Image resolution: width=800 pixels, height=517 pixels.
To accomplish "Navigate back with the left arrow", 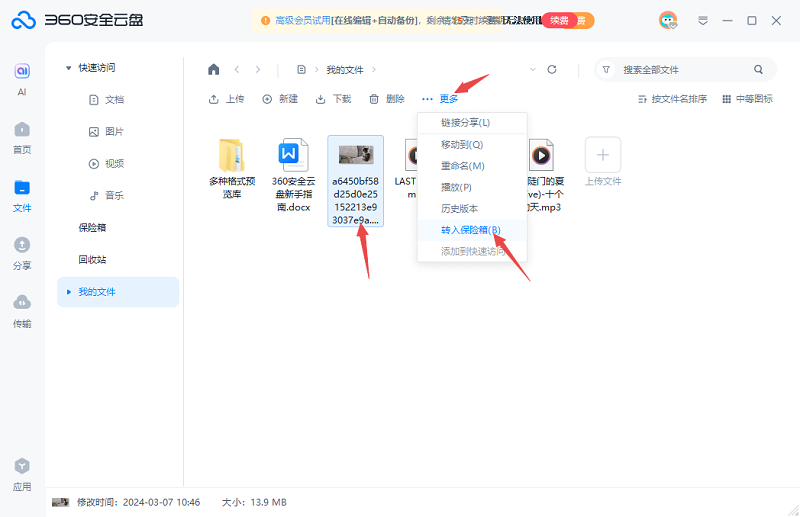I will coord(237,69).
